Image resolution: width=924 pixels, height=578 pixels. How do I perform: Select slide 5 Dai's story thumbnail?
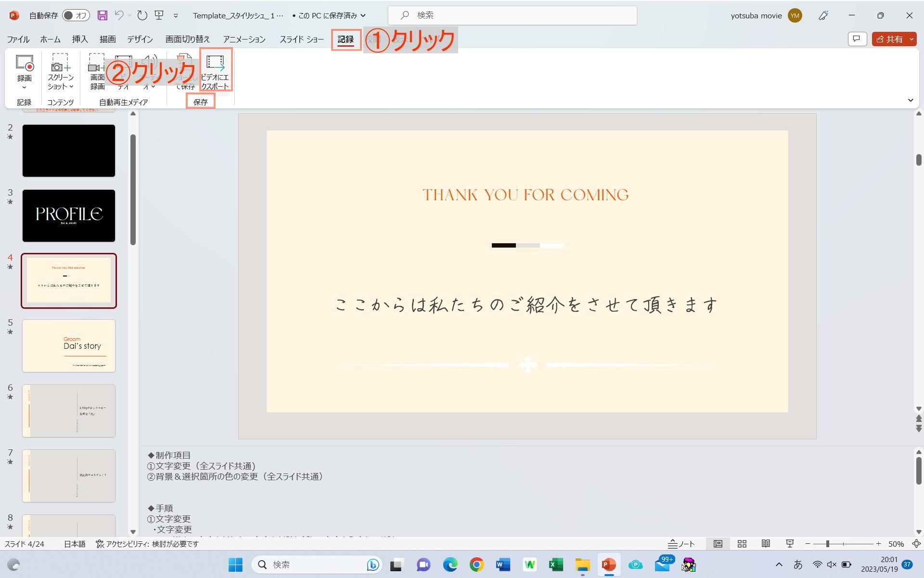(69, 345)
